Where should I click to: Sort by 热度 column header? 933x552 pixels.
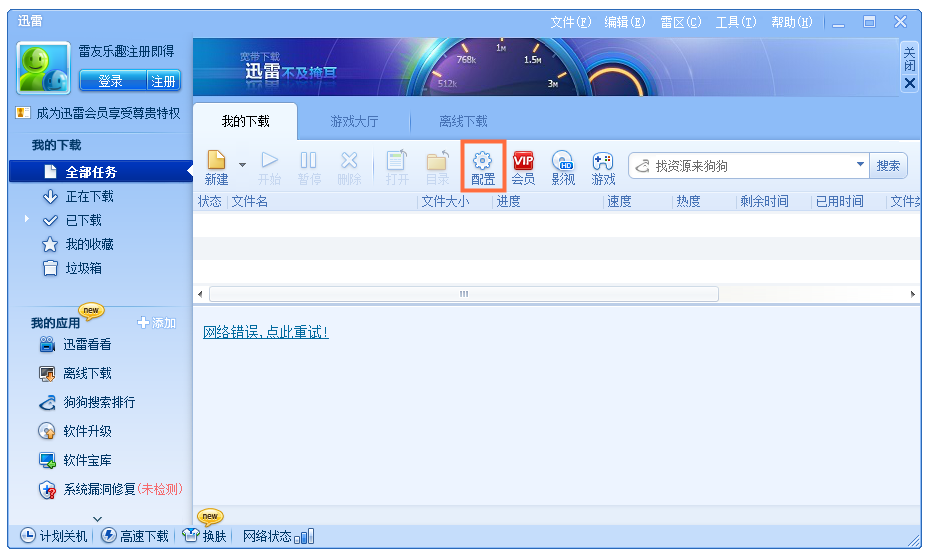click(x=688, y=202)
